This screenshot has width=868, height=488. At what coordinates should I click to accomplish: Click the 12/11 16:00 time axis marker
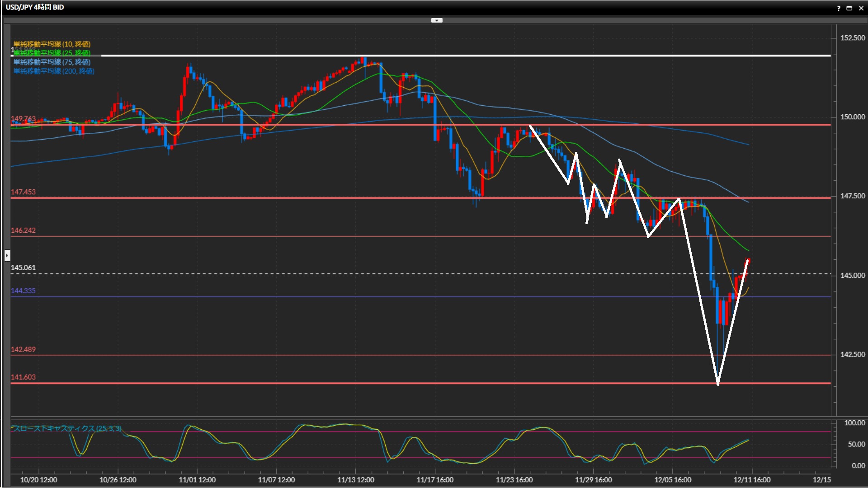752,480
